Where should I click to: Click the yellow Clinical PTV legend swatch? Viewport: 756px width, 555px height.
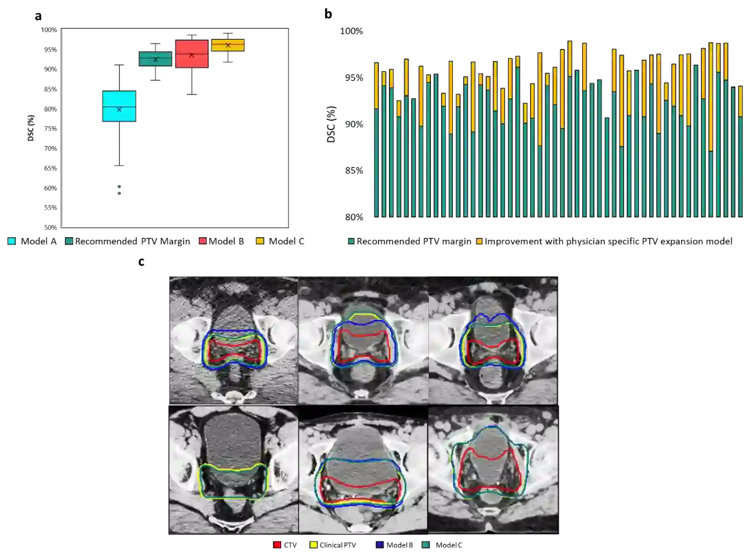pos(313,545)
